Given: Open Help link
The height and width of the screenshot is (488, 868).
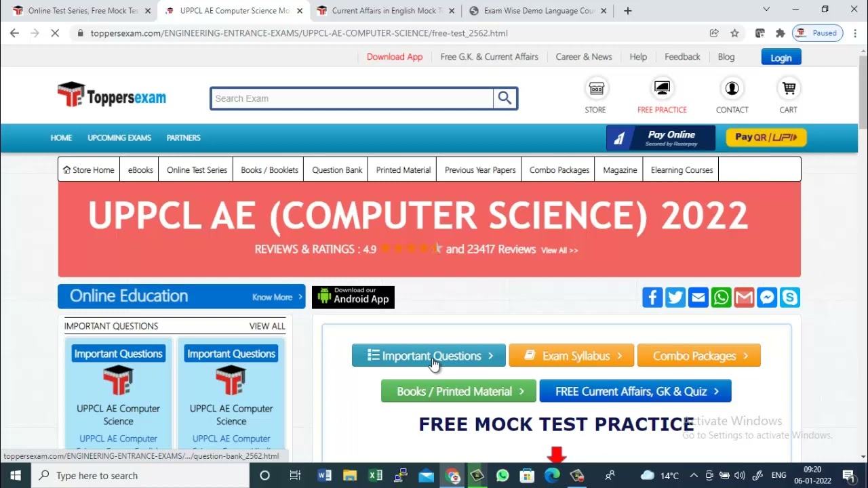Looking at the screenshot, I should coord(638,57).
